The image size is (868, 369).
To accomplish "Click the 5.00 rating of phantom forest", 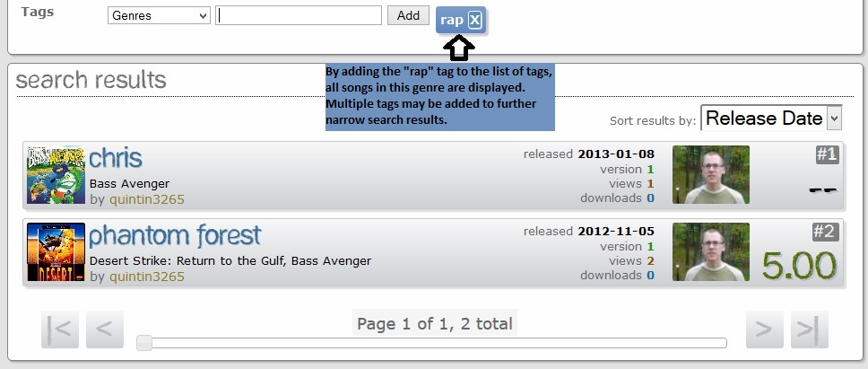I will 799,266.
